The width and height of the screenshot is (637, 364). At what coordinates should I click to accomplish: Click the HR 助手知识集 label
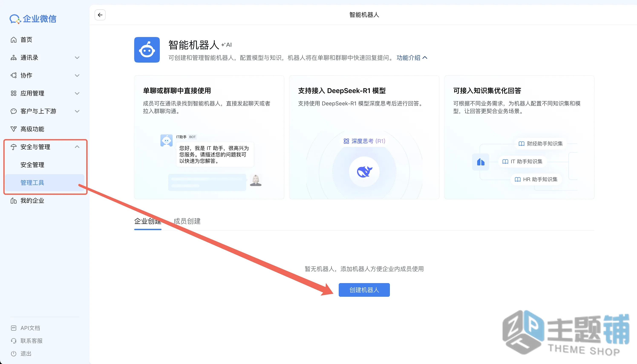click(540, 179)
